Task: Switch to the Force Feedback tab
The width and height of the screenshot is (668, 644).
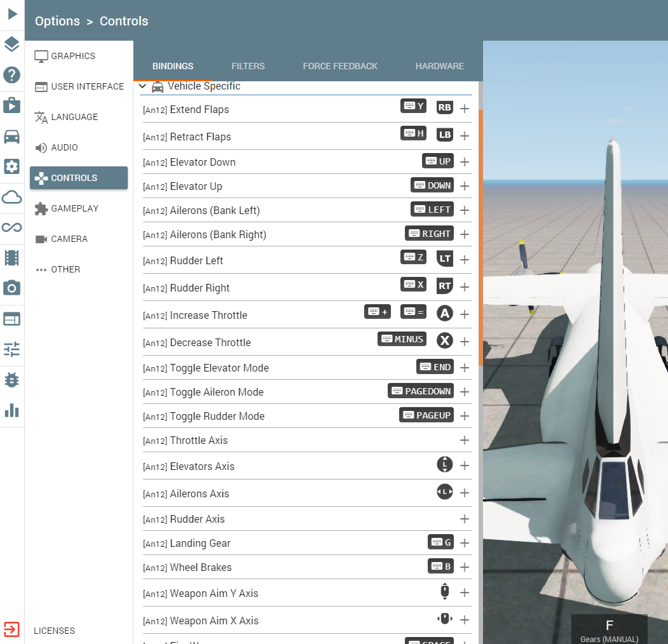Action: 340,66
